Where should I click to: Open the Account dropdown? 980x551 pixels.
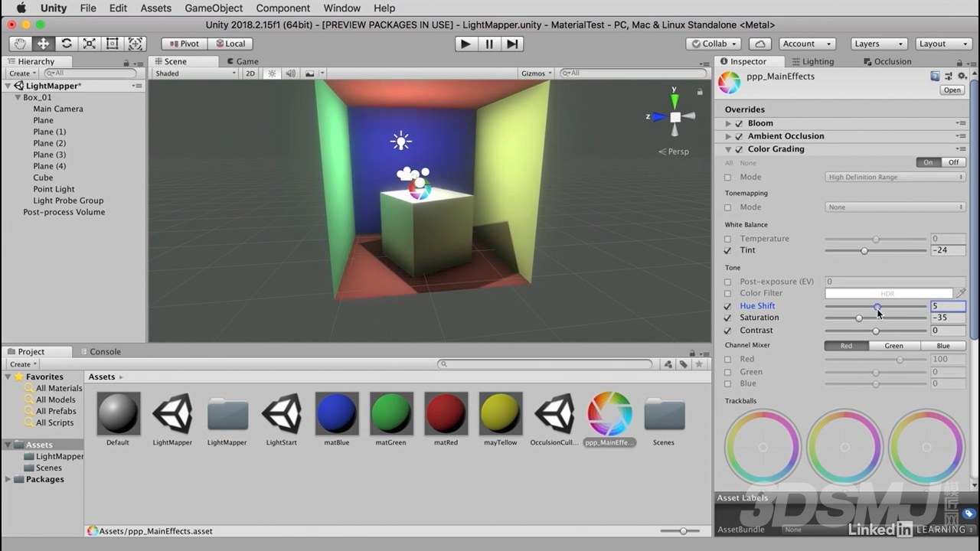tap(807, 44)
